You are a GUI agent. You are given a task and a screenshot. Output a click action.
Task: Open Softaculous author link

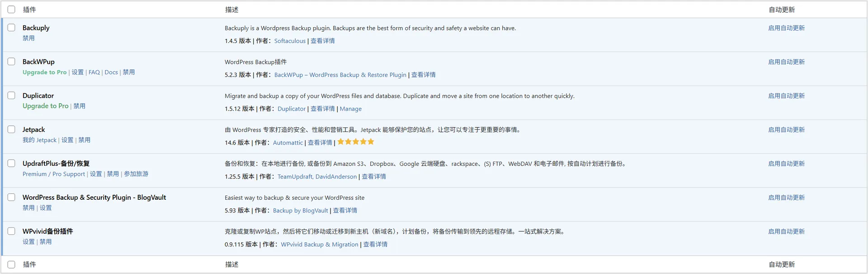point(290,41)
